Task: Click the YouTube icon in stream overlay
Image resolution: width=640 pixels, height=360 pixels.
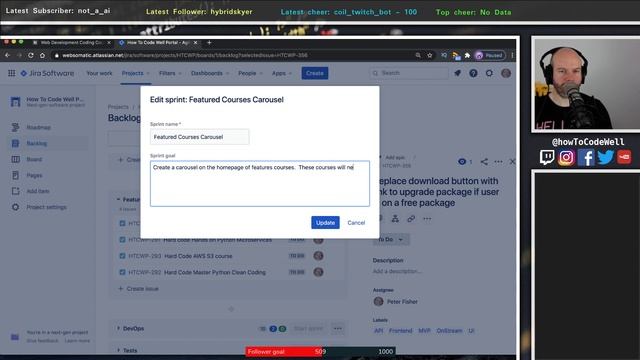Action: pyautogui.click(x=624, y=157)
